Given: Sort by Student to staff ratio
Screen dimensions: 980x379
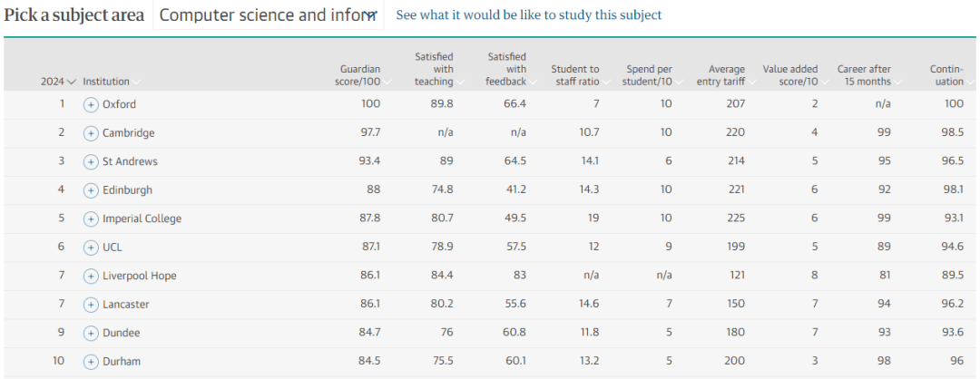Looking at the screenshot, I should pyautogui.click(x=579, y=75).
